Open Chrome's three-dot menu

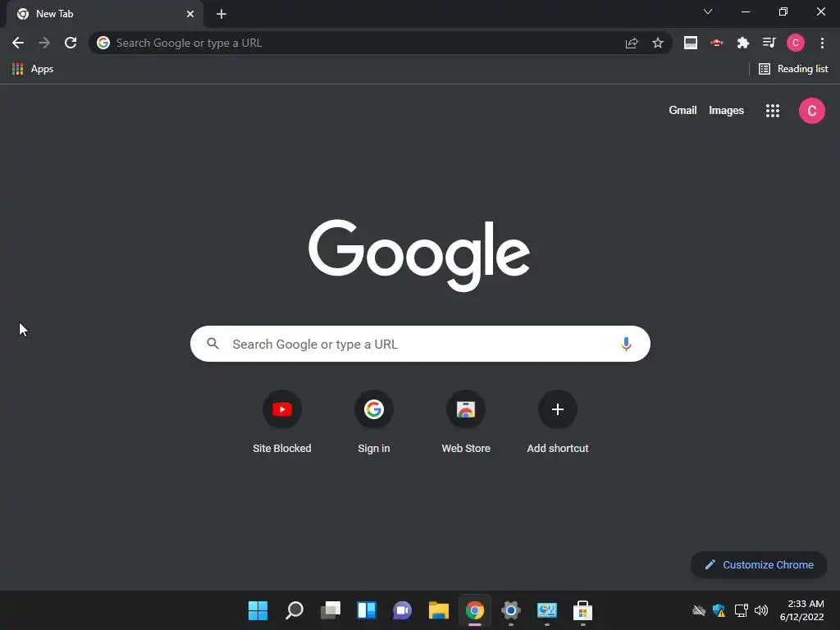coord(822,43)
